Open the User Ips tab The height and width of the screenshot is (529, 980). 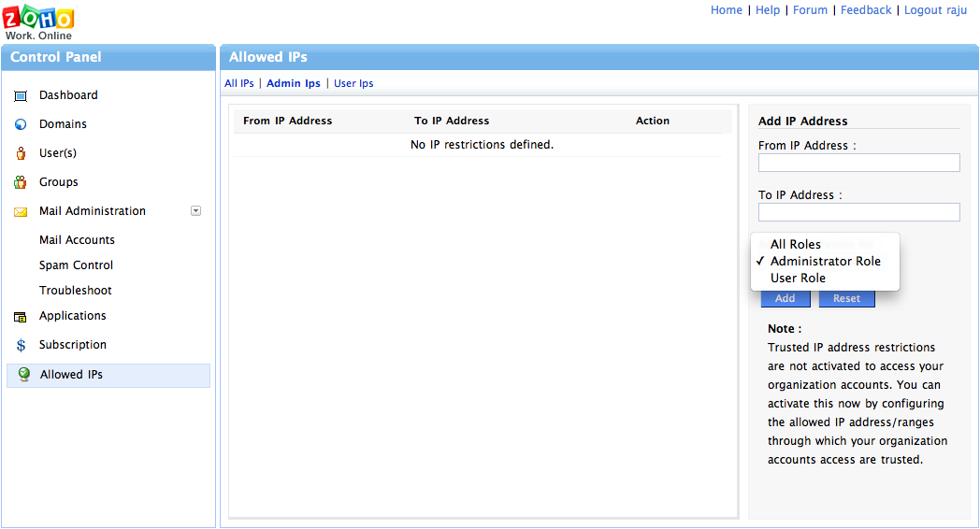coord(353,83)
